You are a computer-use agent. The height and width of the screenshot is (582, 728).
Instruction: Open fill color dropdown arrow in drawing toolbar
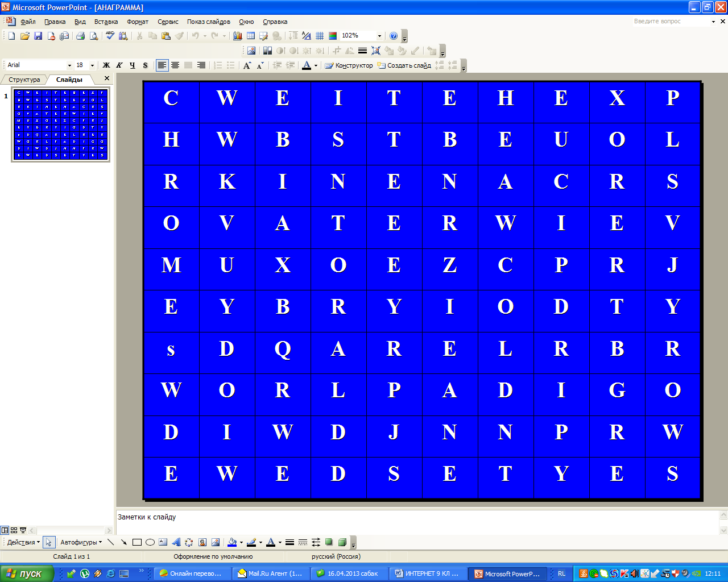(241, 542)
